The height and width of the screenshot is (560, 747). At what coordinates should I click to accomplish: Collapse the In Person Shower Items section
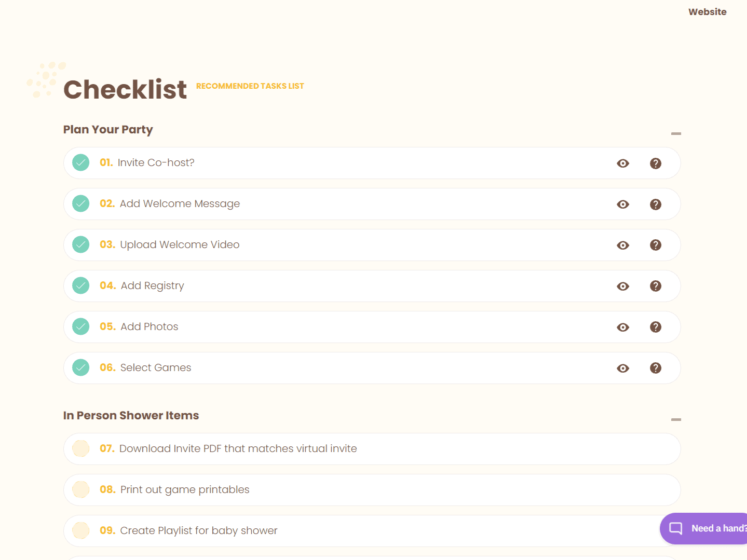tap(676, 419)
